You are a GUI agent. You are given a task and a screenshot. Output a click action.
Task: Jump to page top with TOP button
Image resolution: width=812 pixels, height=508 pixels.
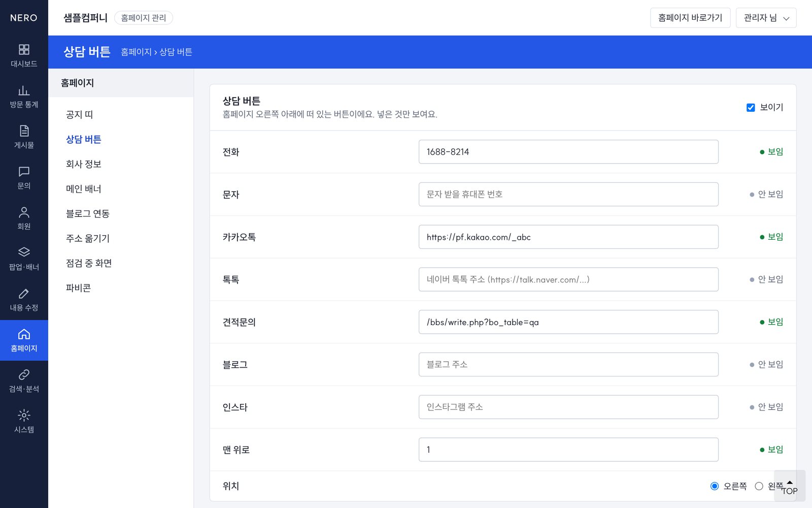tap(790, 487)
